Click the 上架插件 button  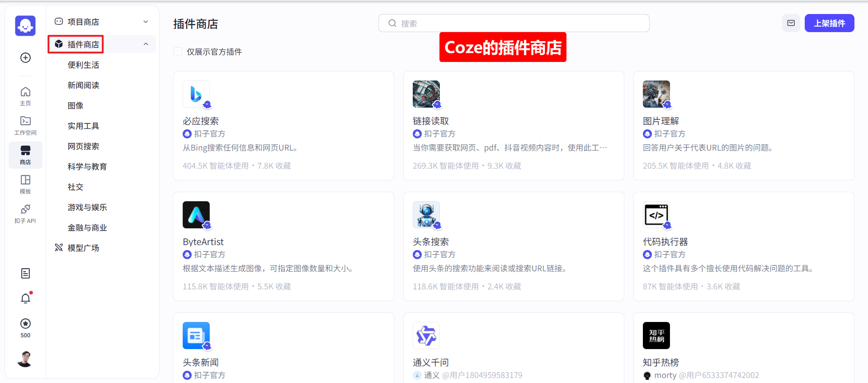829,23
